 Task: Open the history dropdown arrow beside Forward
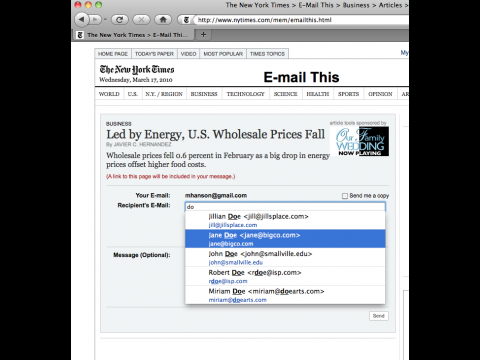pyautogui.click(x=105, y=20)
